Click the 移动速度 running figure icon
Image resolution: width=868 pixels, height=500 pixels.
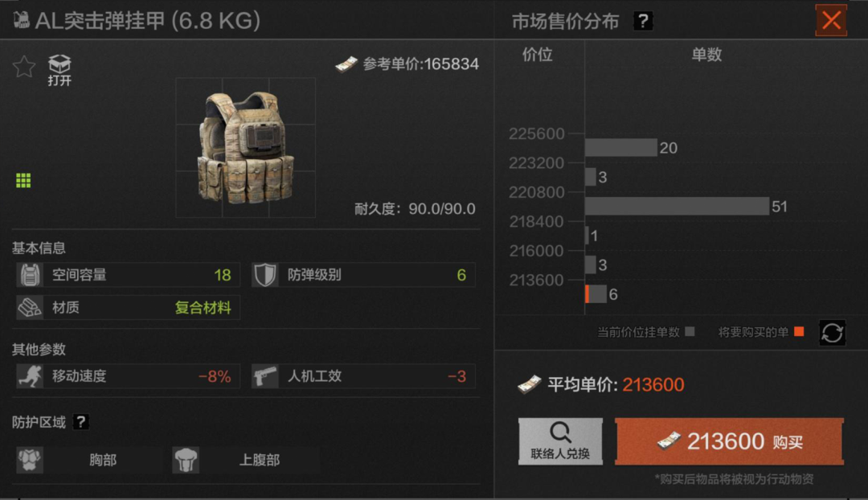click(x=30, y=376)
